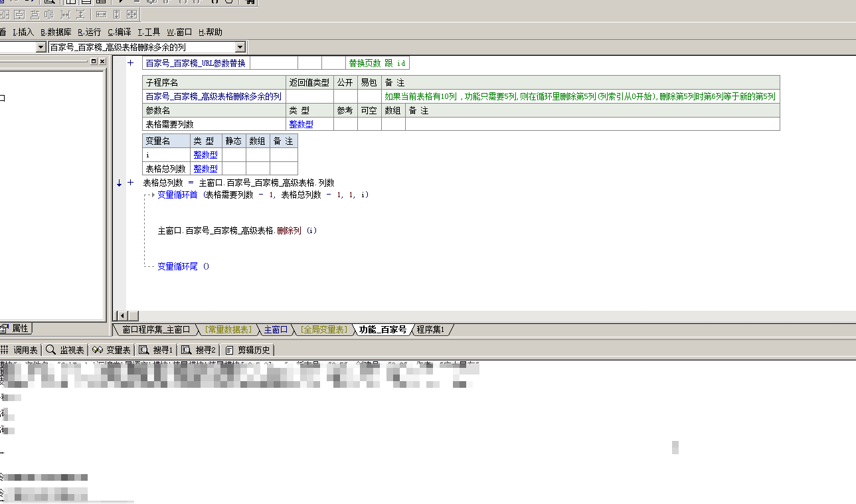Click the 静态 cell of the 表格总列数 variable
Image resolution: width=856 pixels, height=504 pixels.
pos(234,169)
